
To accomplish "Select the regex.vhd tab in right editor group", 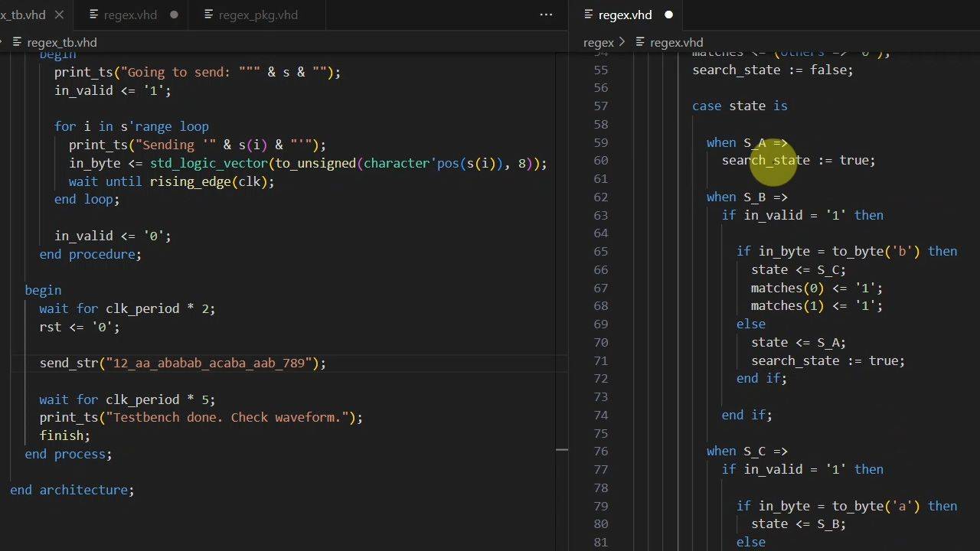I will [625, 15].
